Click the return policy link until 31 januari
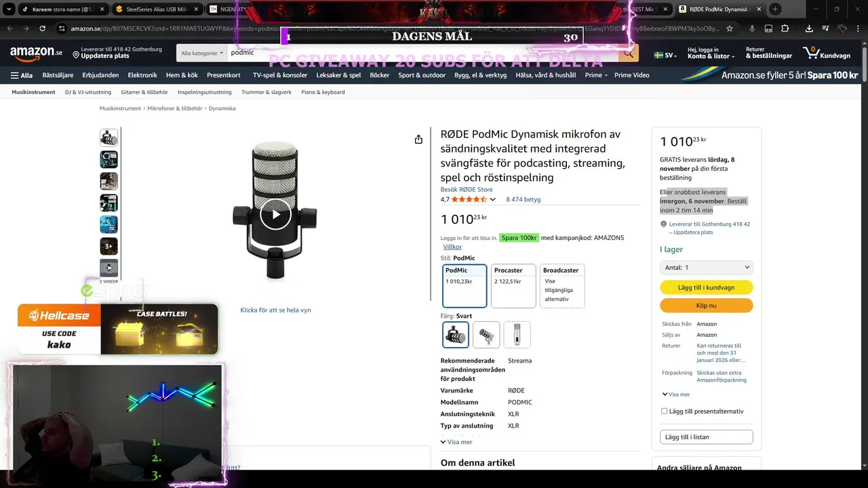Screen dimensions: 868x488 click(721, 353)
